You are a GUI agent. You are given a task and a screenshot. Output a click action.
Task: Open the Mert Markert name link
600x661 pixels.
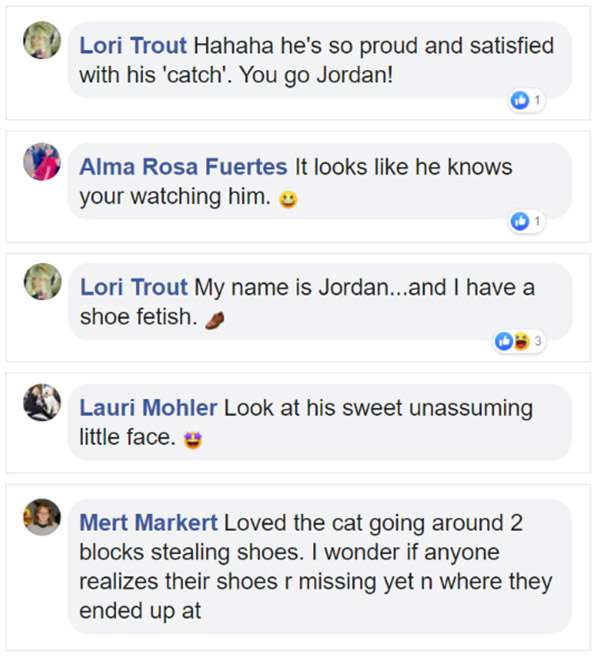coord(148,523)
